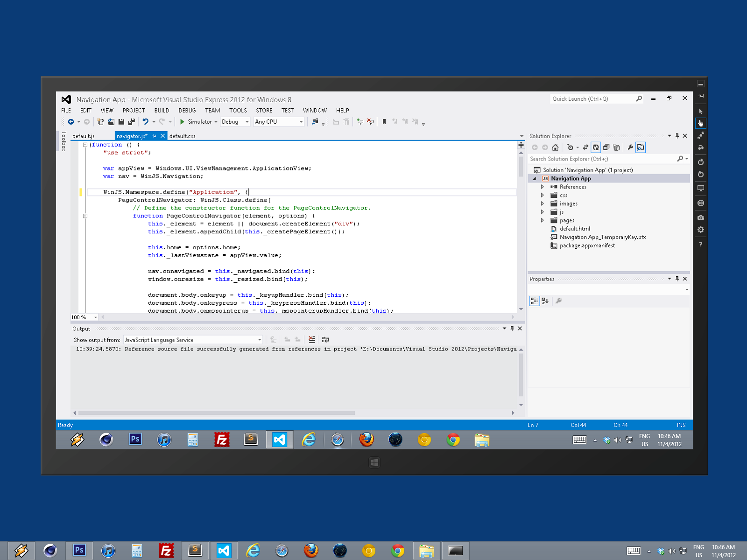
Task: Start debugging with green Simulator play button
Action: tap(182, 122)
